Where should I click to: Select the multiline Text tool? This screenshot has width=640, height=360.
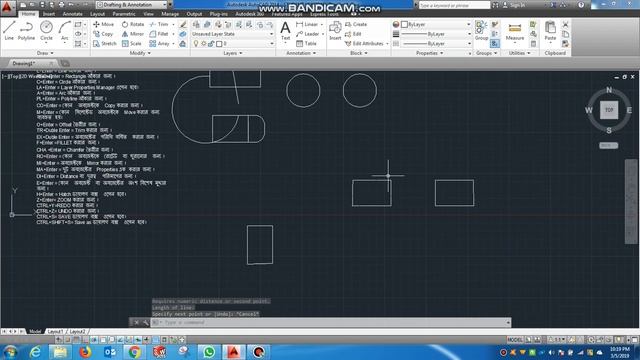pos(285,31)
